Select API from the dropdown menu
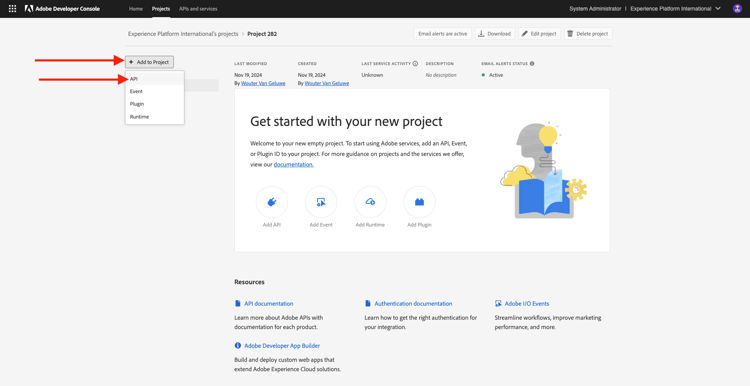The height and width of the screenshot is (386, 750). tap(154, 79)
